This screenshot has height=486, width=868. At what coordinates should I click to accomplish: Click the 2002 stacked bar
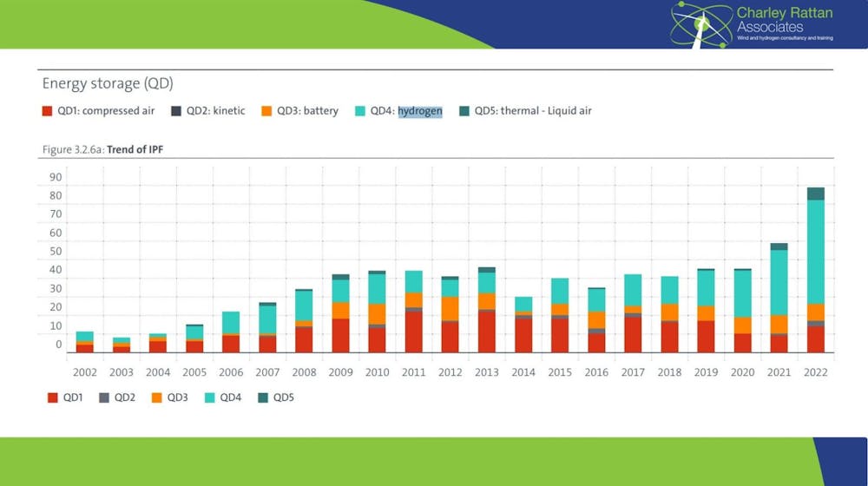tap(85, 342)
